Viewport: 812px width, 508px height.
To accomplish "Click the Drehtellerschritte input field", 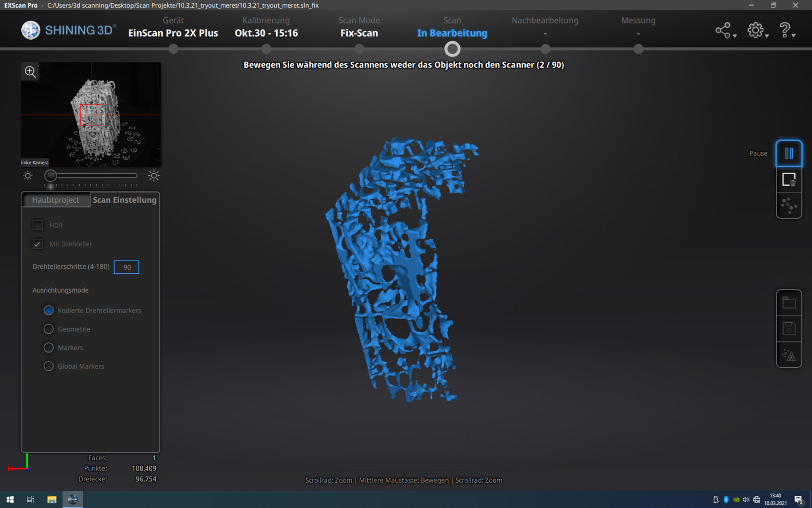I will pos(126,267).
